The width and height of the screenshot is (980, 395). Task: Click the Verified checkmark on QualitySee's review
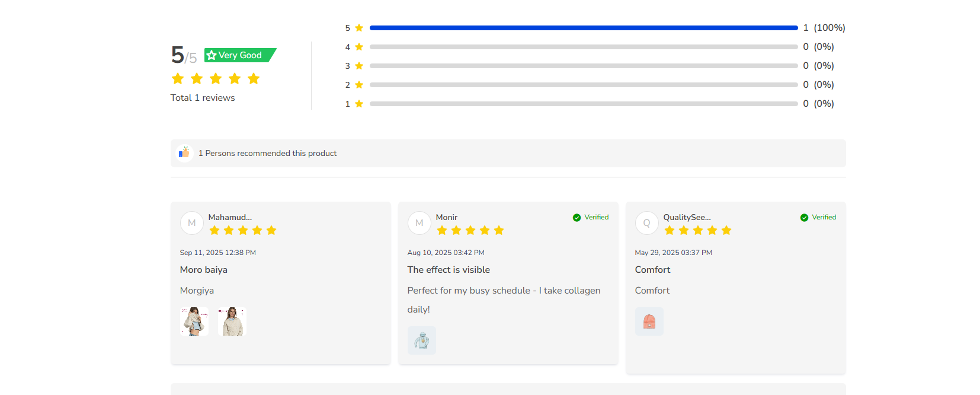(x=804, y=218)
